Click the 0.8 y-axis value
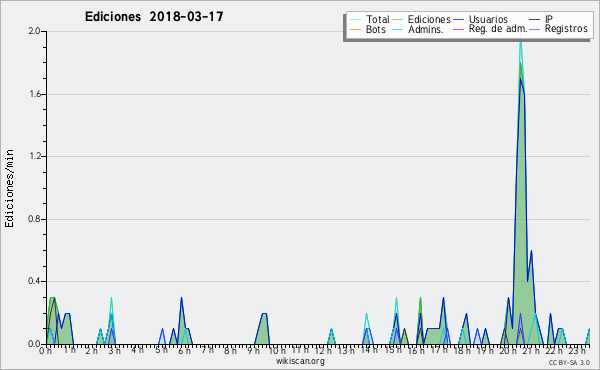The image size is (600, 370). coord(34,219)
